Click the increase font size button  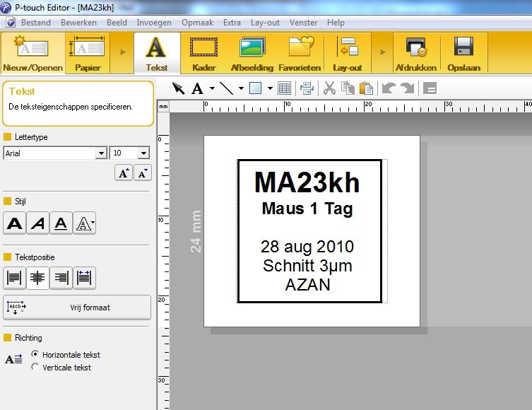point(124,173)
